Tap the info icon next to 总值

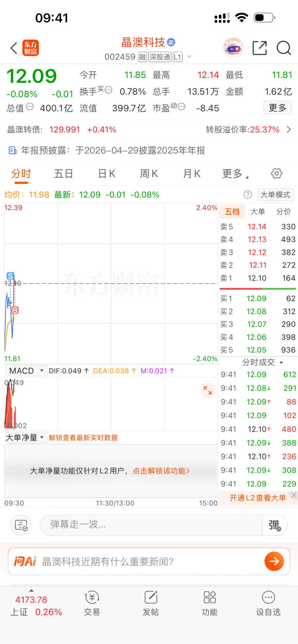pyautogui.click(x=30, y=106)
